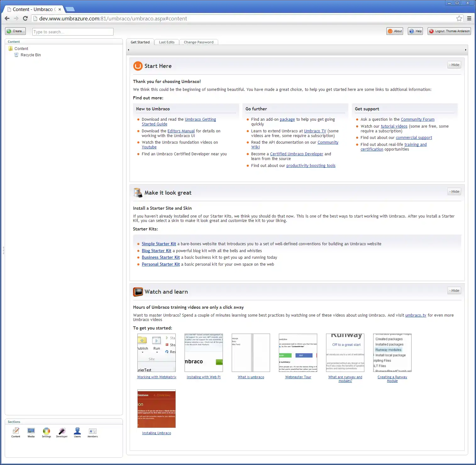This screenshot has height=465, width=476.
Task: Visit the umbraco.tv link
Action: tap(416, 315)
